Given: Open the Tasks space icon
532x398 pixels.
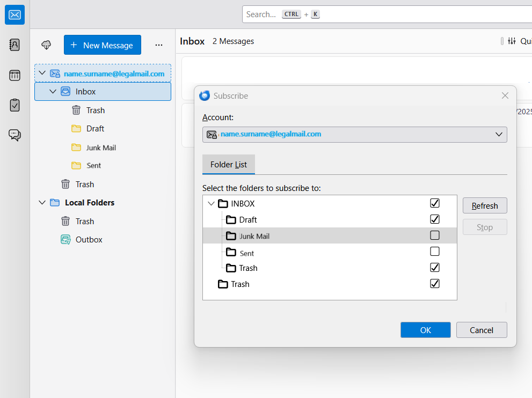Looking at the screenshot, I should [x=14, y=105].
